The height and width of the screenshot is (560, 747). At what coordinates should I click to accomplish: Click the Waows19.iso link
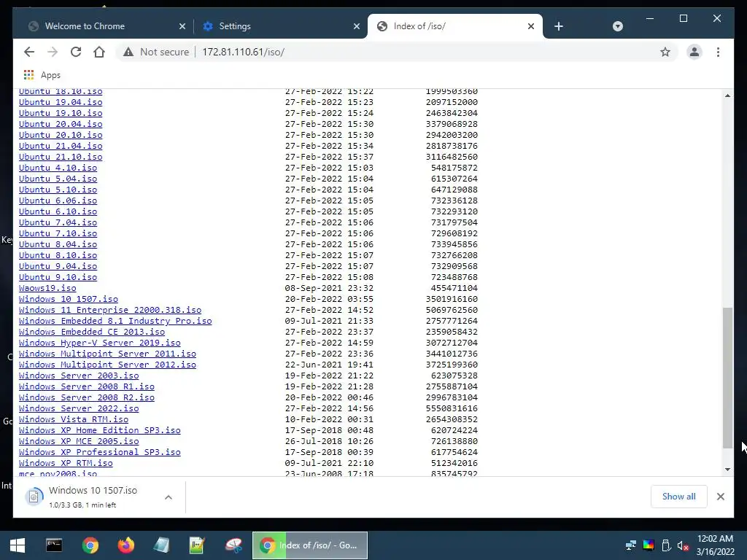point(47,288)
